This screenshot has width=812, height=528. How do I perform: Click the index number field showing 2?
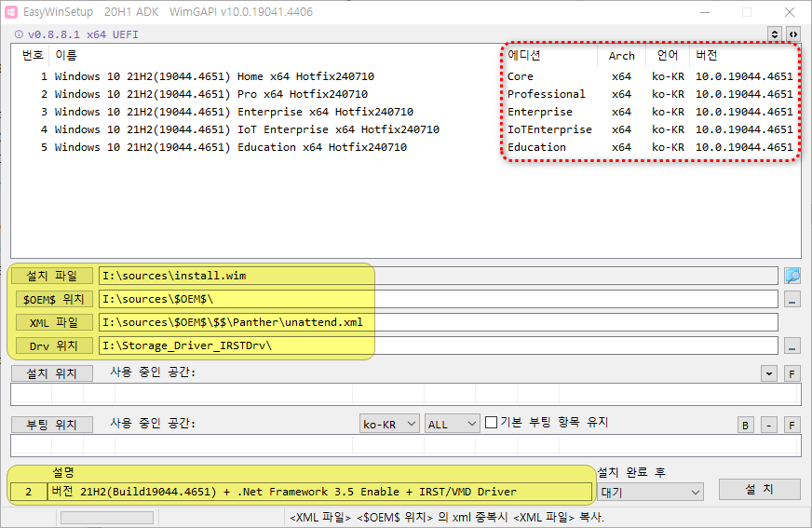point(29,492)
